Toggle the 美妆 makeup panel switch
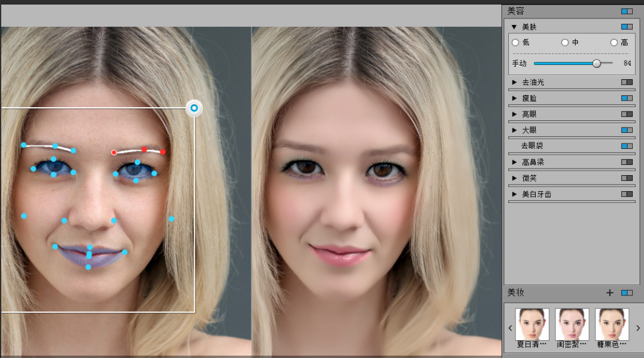 coord(627,292)
